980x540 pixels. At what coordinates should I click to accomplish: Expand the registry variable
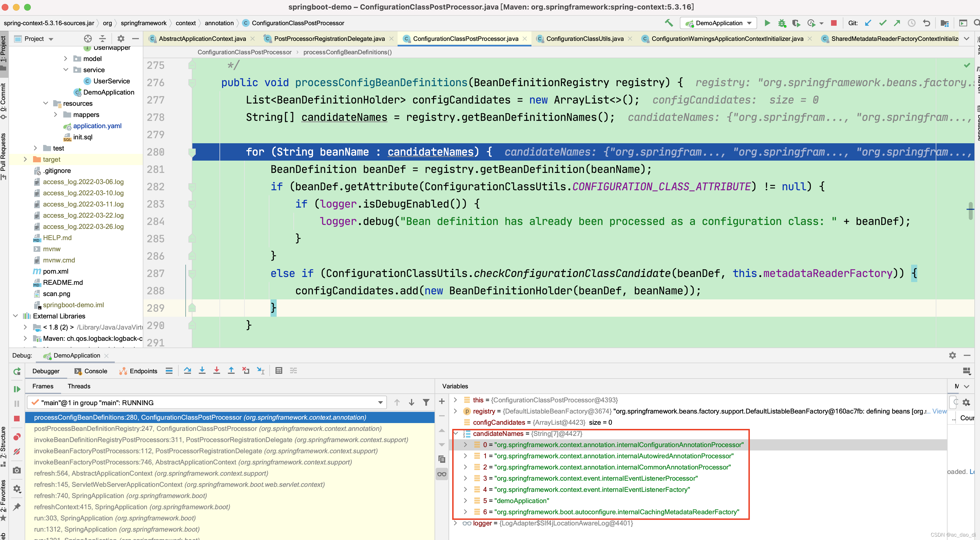click(455, 411)
